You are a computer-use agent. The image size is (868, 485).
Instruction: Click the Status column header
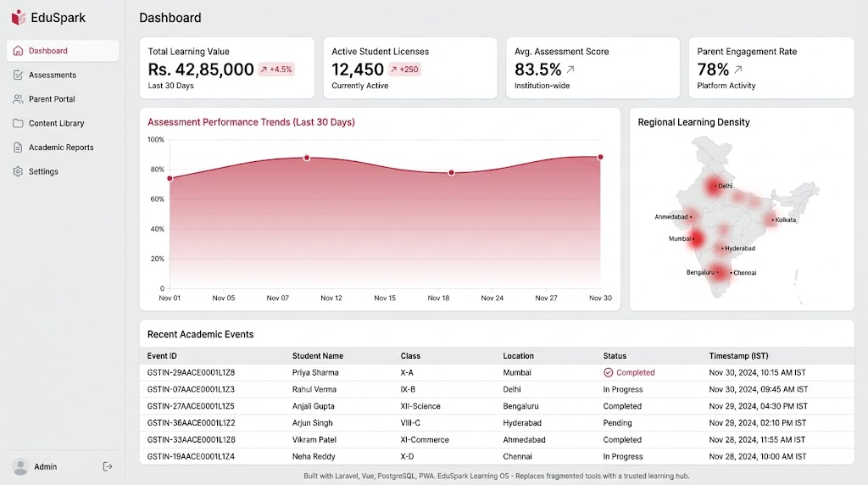[615, 356]
